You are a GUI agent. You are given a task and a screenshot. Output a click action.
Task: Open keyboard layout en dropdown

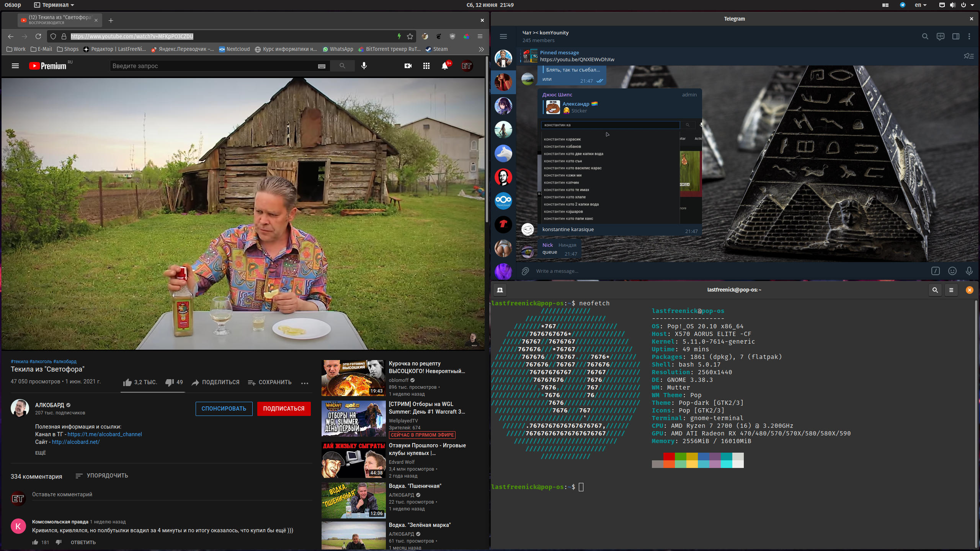(921, 5)
